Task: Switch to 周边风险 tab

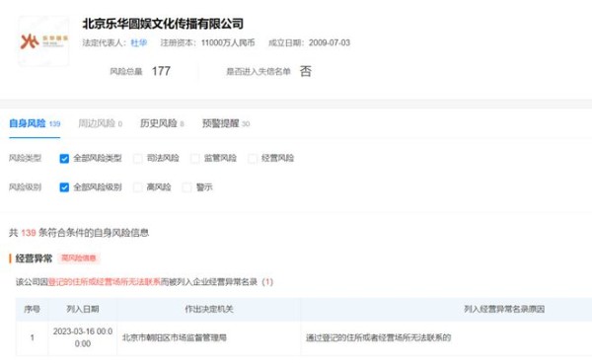Action: (x=100, y=123)
